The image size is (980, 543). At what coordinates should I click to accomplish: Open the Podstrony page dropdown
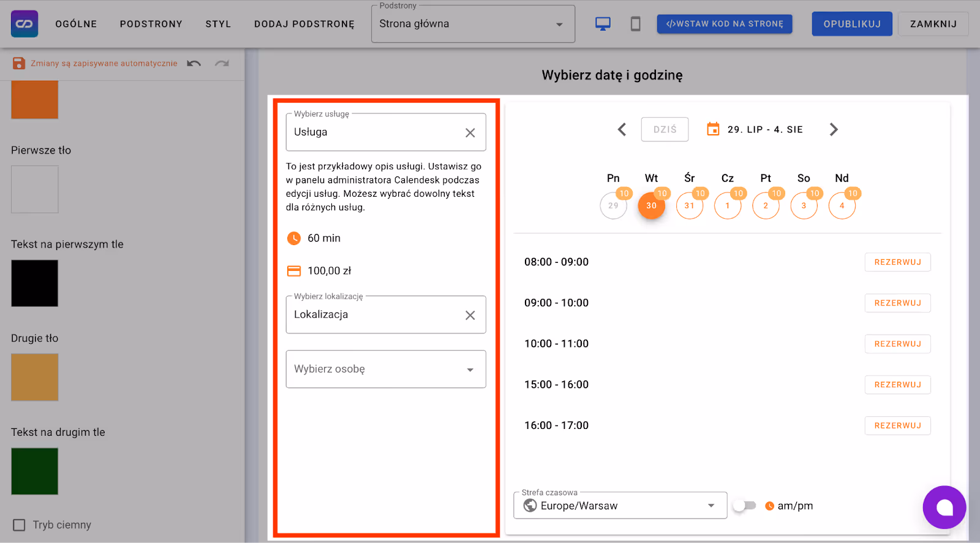point(472,25)
